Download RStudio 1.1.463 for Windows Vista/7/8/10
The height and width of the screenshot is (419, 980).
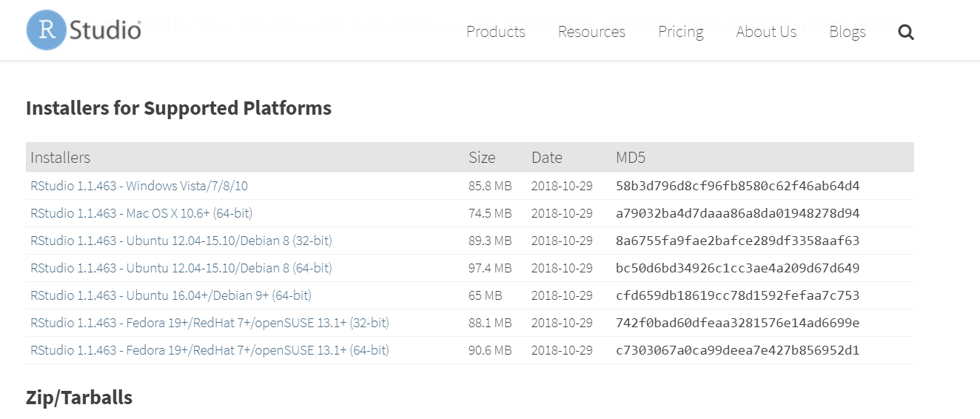[x=139, y=186]
